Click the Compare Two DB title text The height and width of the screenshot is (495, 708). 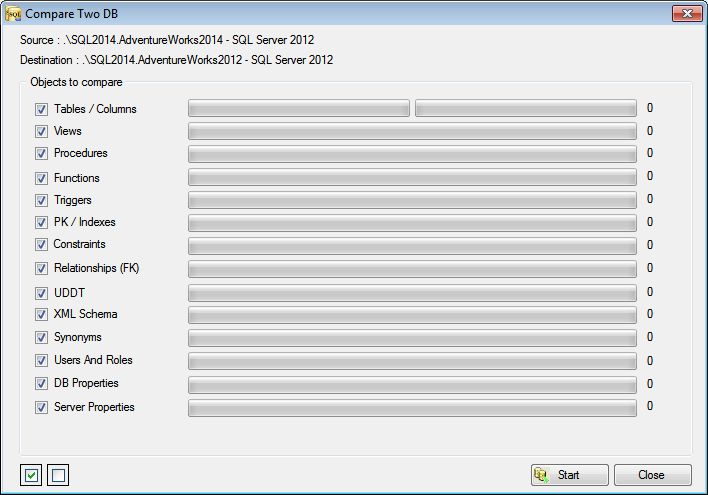[71, 14]
